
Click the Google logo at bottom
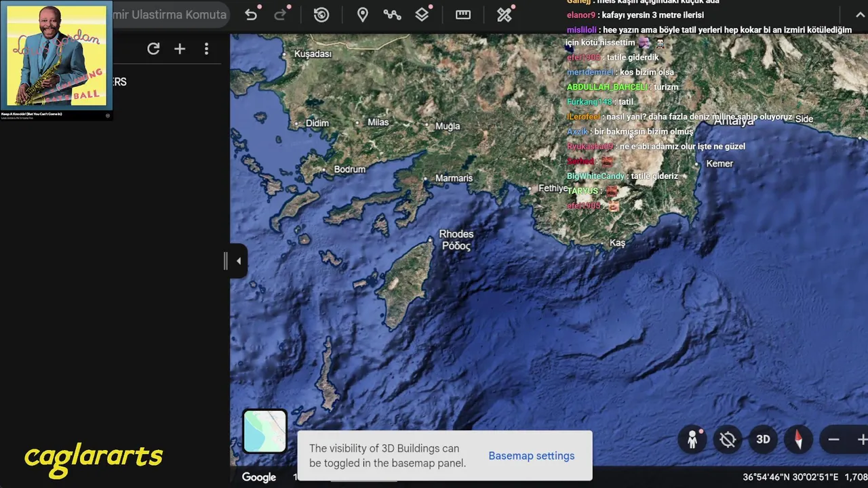click(x=259, y=477)
